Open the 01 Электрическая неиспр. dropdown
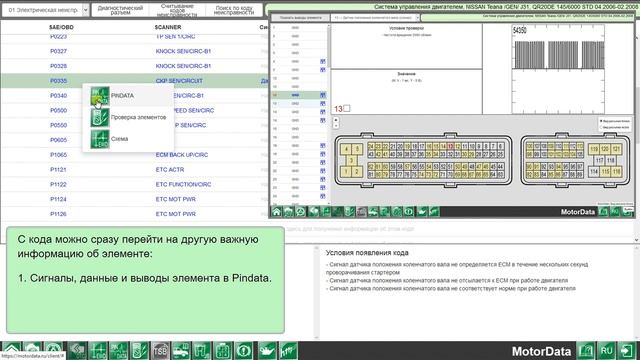Image resolution: width=640 pixels, height=360 pixels. (x=46, y=10)
